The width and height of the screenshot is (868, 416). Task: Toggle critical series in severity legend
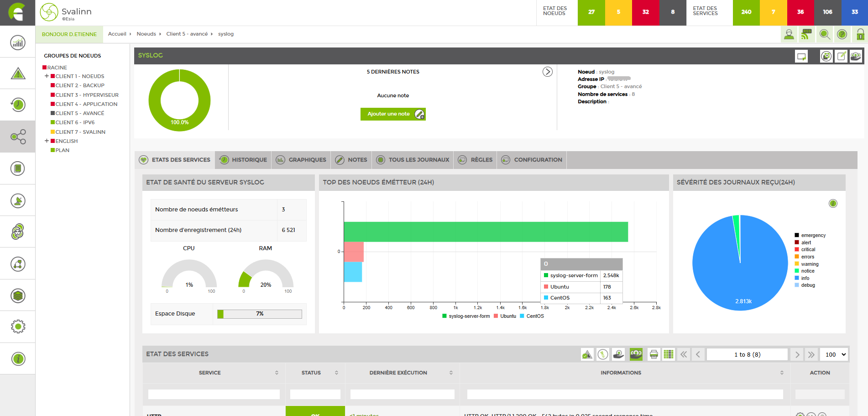[805, 250]
